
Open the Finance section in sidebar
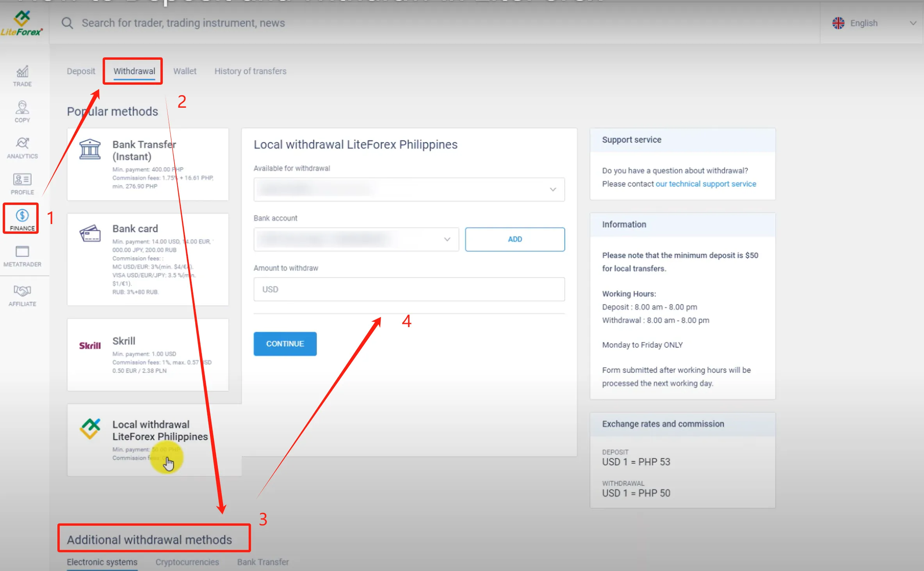pos(22,220)
